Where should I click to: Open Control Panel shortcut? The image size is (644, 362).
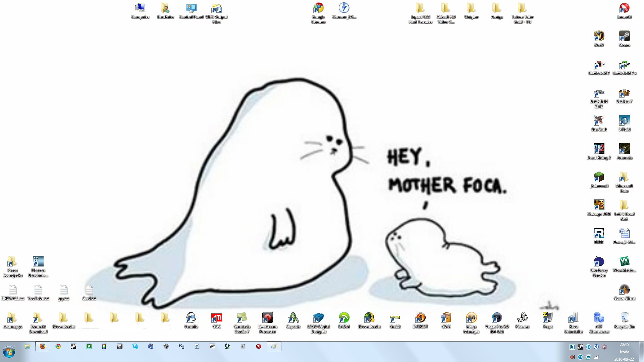pyautogui.click(x=191, y=11)
